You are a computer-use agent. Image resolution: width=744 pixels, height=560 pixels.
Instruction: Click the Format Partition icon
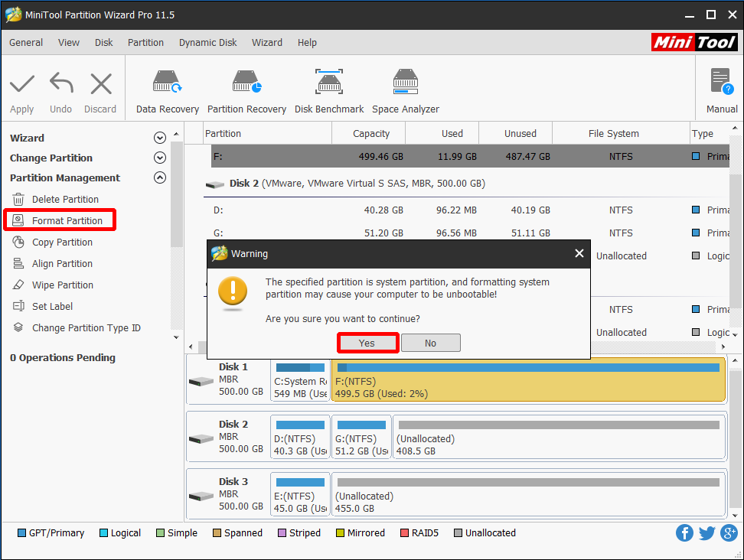pyautogui.click(x=18, y=220)
